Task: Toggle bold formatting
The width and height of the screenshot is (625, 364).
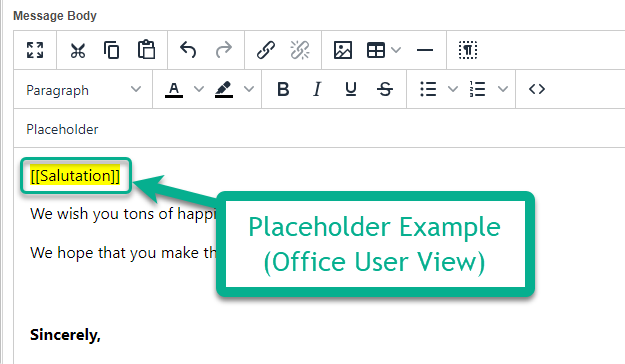Action: pyautogui.click(x=283, y=89)
